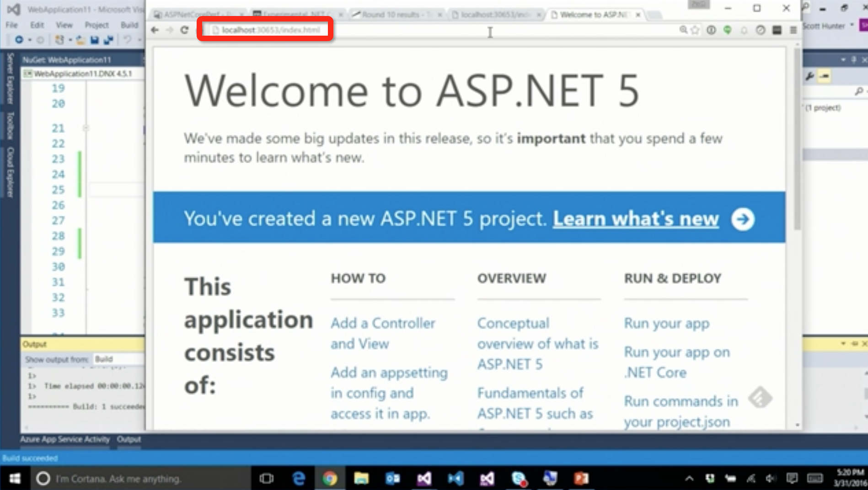The image size is (868, 490).
Task: Close the Round 10 results tab
Action: pyautogui.click(x=439, y=15)
